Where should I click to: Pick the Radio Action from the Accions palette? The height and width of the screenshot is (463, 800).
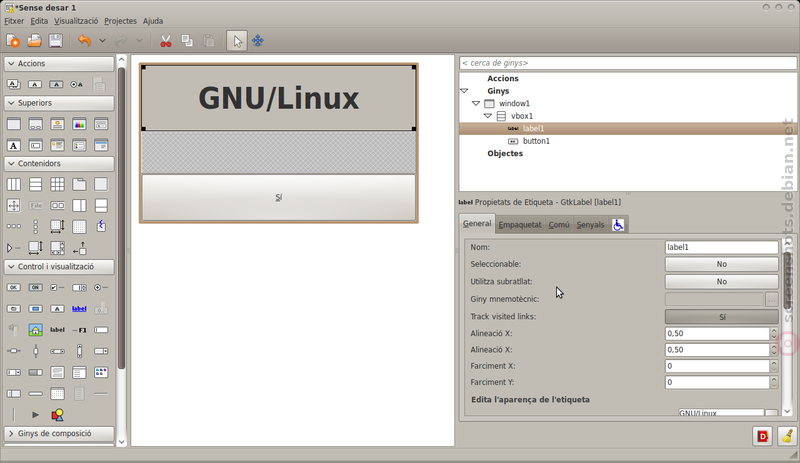click(77, 84)
